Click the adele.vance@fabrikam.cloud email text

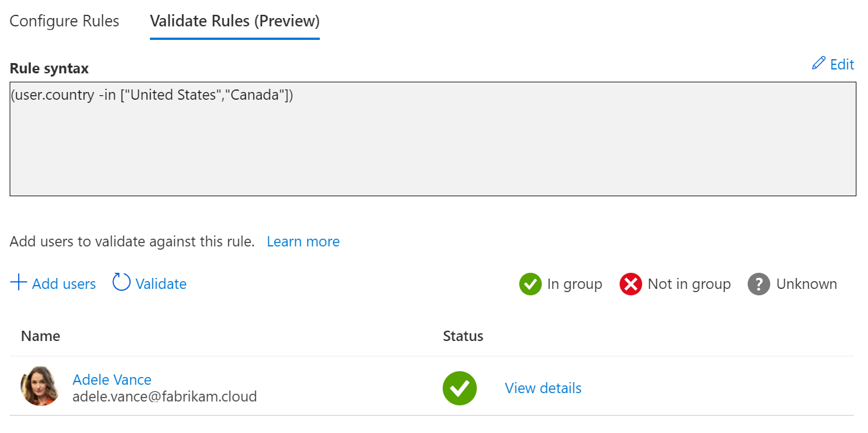tap(165, 396)
